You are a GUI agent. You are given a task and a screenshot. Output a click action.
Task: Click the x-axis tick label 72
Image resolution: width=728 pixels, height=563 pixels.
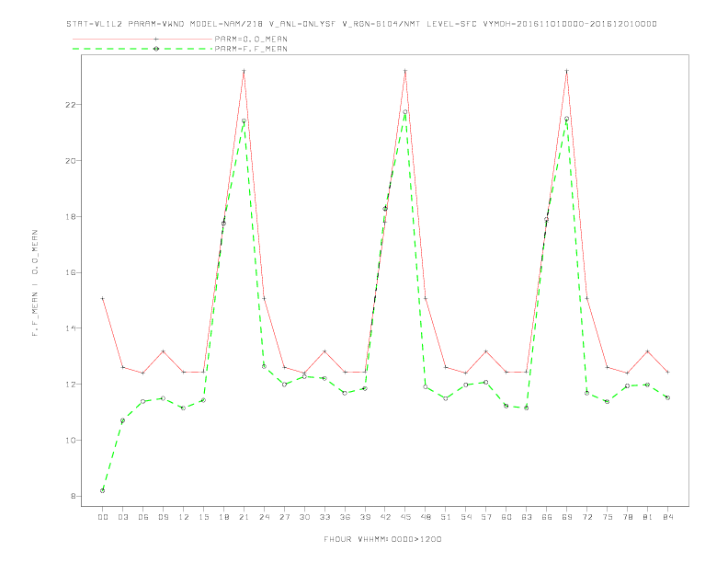pos(586,517)
